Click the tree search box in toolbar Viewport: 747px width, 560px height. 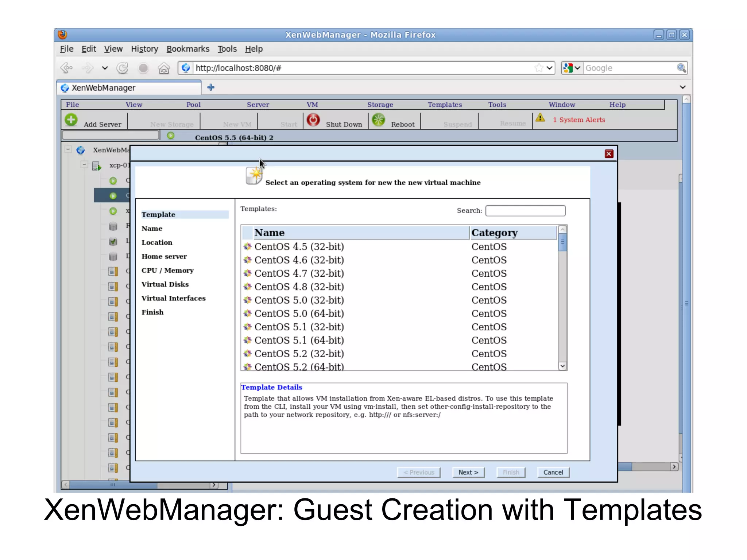111,135
